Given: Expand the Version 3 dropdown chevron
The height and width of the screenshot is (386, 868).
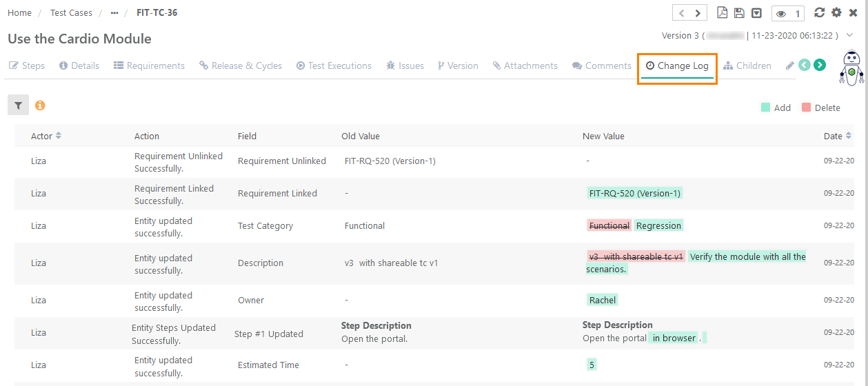Looking at the screenshot, I should tap(850, 35).
